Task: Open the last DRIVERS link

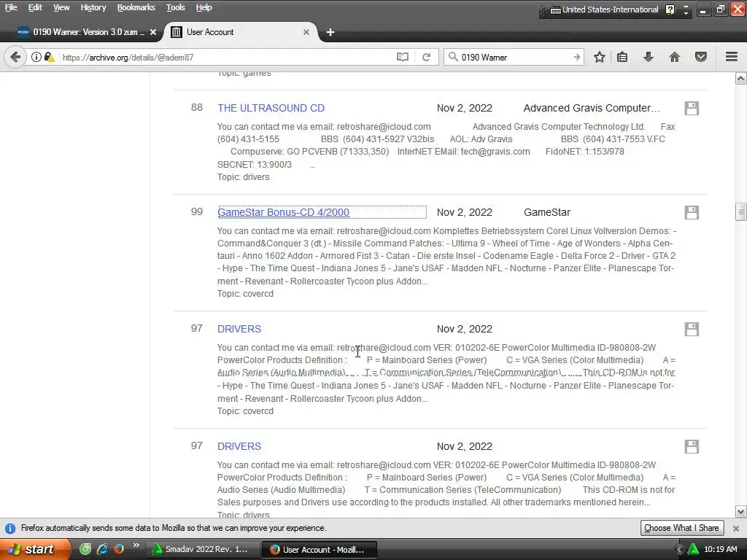Action: coord(239,446)
